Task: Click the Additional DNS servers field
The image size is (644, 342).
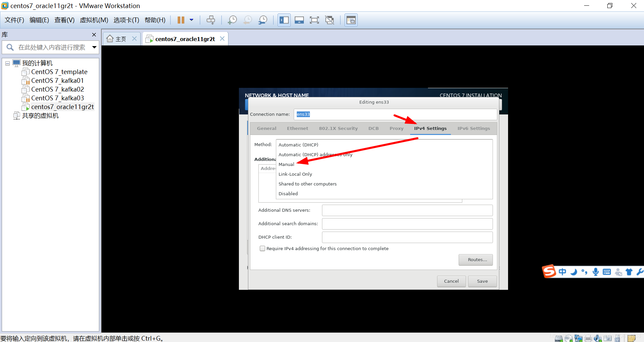Action: click(407, 210)
